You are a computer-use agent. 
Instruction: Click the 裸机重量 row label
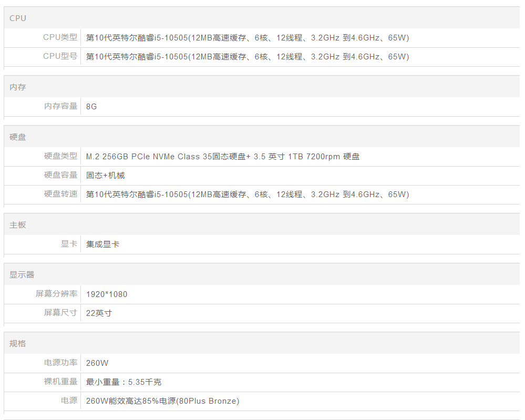point(60,382)
